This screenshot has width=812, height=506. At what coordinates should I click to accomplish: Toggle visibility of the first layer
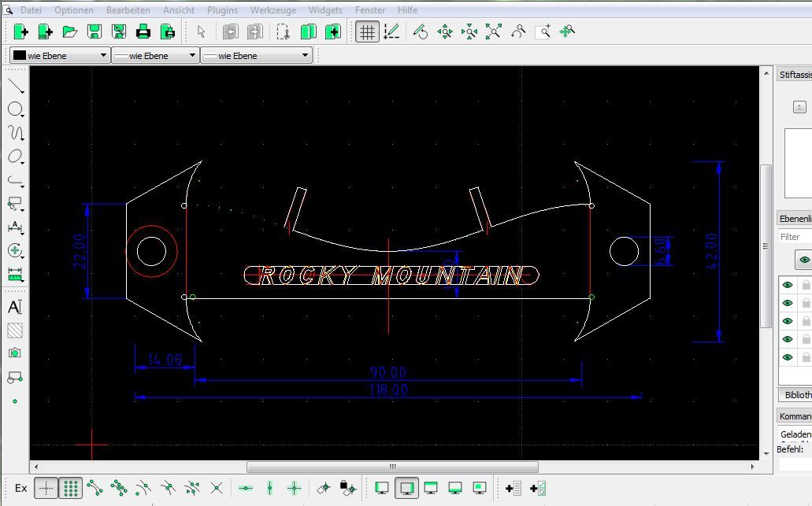pos(787,285)
